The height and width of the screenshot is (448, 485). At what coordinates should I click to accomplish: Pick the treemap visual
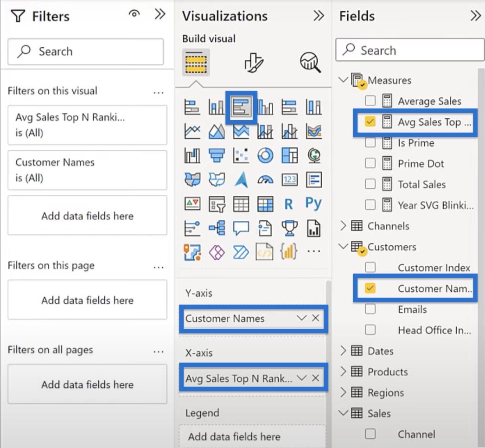(x=289, y=155)
